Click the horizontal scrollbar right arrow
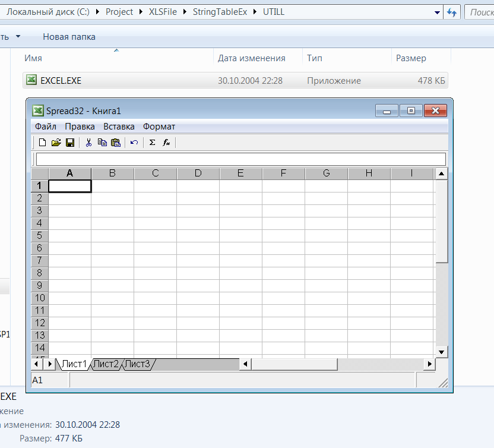Image resolution: width=494 pixels, height=448 pixels. [x=430, y=364]
